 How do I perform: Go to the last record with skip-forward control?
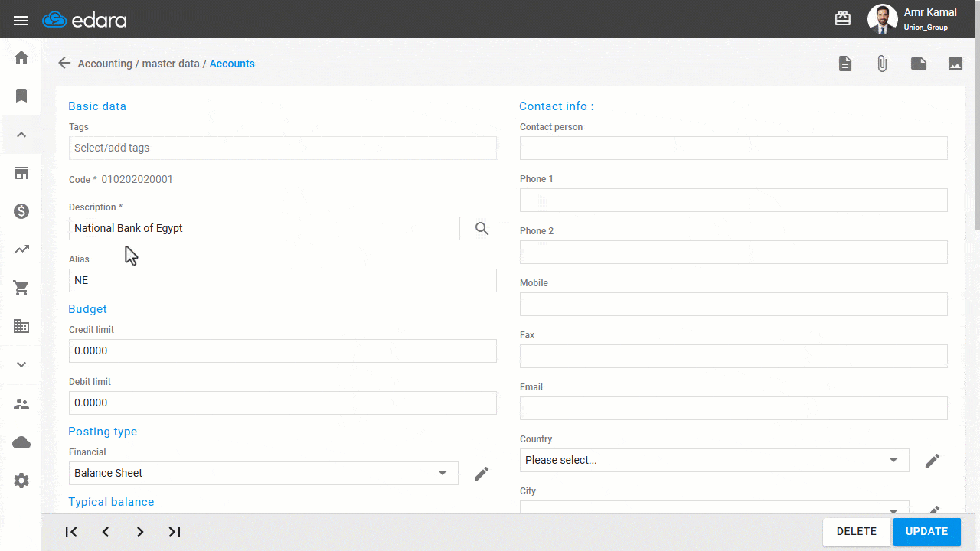[174, 531]
